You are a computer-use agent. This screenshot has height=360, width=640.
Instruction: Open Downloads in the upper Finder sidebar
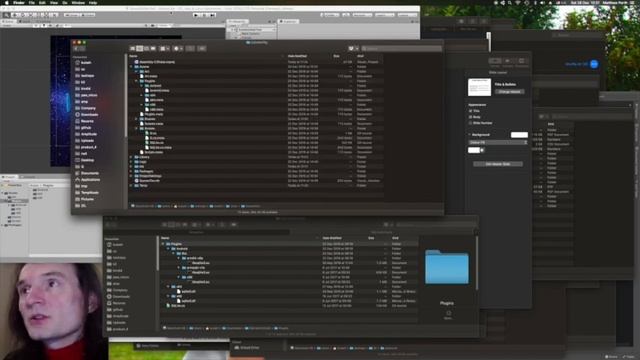(87, 115)
